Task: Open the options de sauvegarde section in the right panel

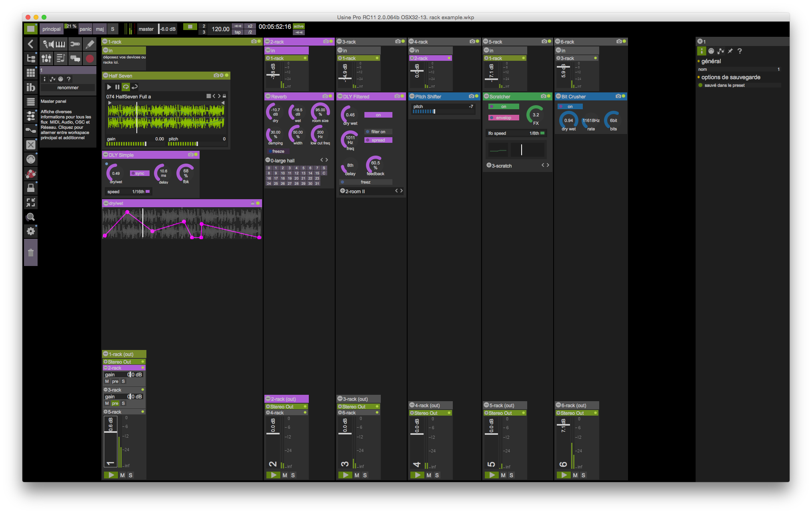Action: tap(730, 77)
